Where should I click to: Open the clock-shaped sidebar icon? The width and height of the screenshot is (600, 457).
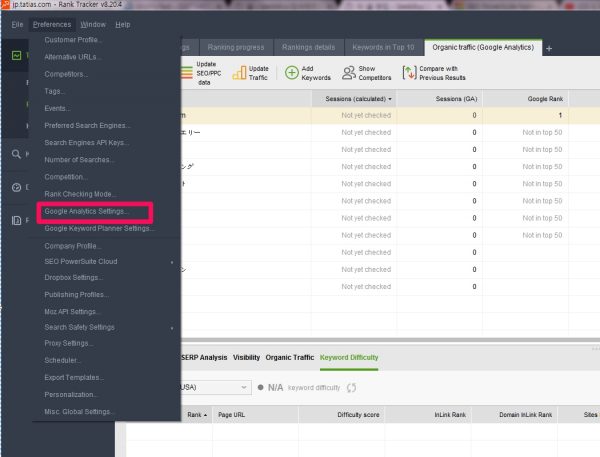coord(16,188)
